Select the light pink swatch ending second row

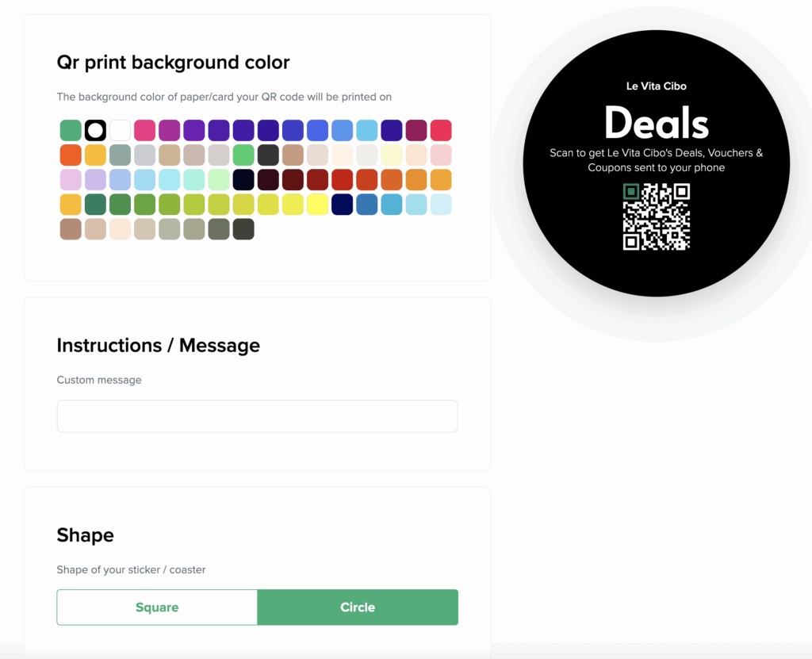pyautogui.click(x=441, y=155)
